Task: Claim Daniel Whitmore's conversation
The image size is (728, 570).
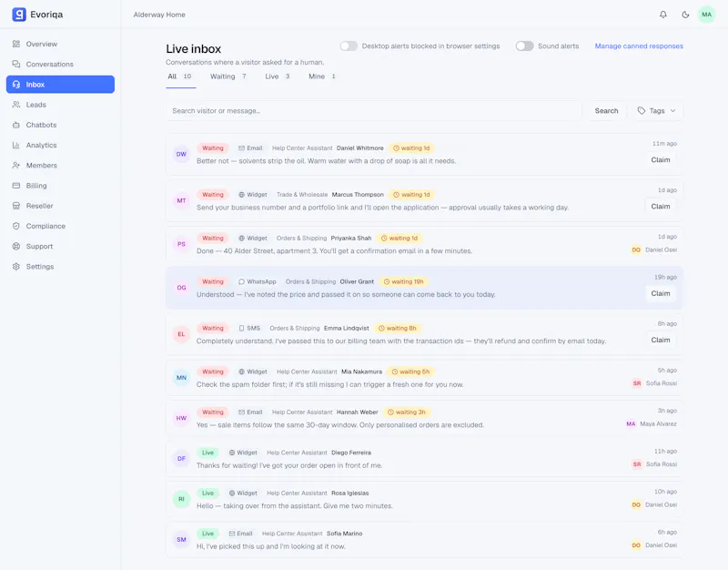Action: pyautogui.click(x=661, y=160)
